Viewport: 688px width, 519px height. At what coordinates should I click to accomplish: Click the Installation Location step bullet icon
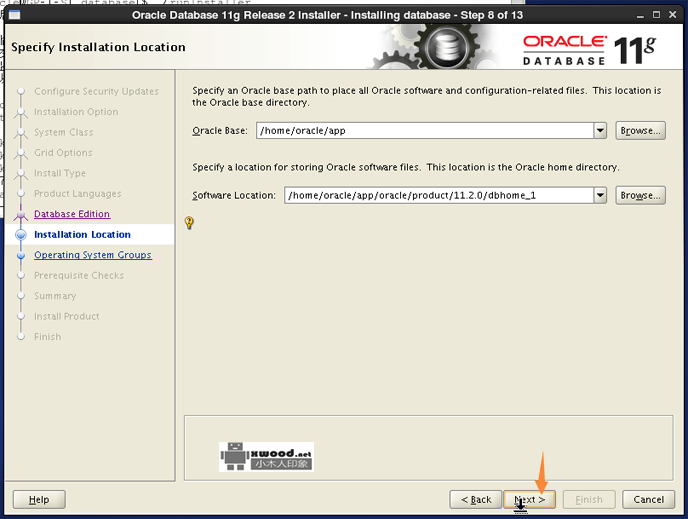[20, 235]
